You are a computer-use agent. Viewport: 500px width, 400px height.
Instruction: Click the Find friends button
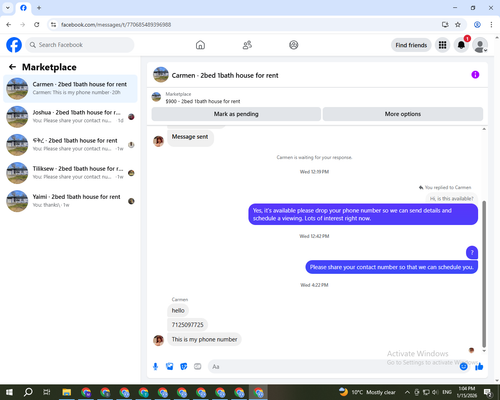(411, 45)
